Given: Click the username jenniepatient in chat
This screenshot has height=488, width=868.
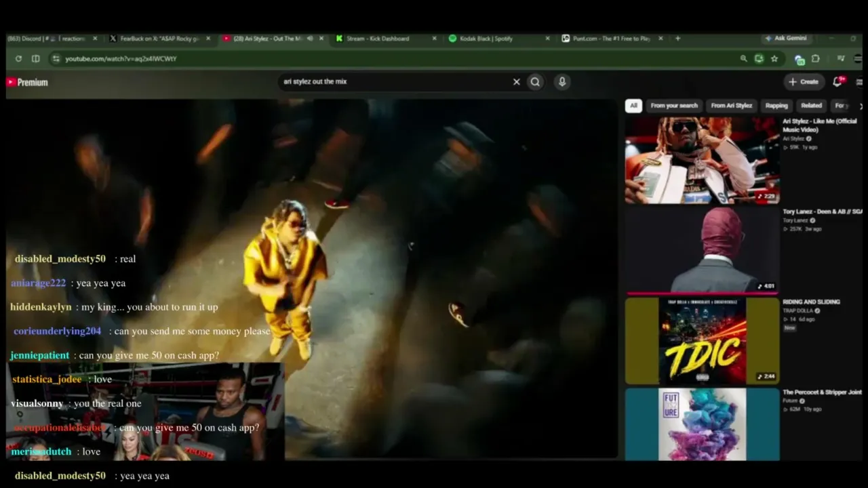Looking at the screenshot, I should click(39, 355).
